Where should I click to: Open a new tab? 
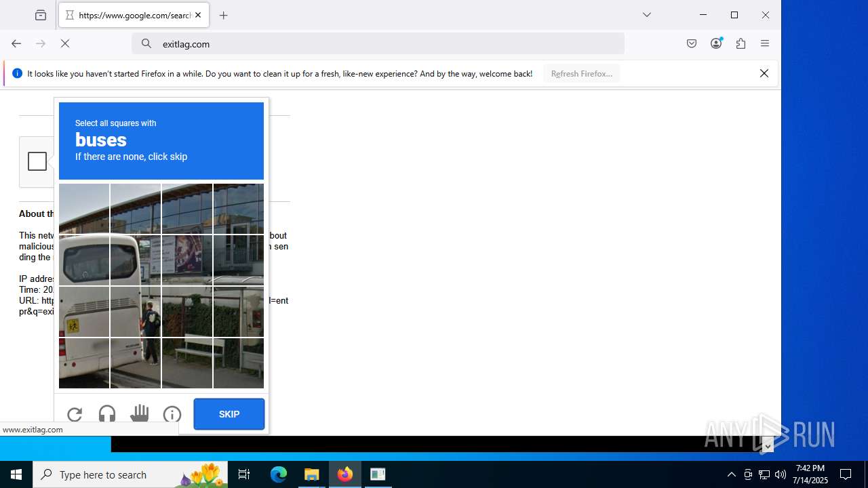coord(224,15)
